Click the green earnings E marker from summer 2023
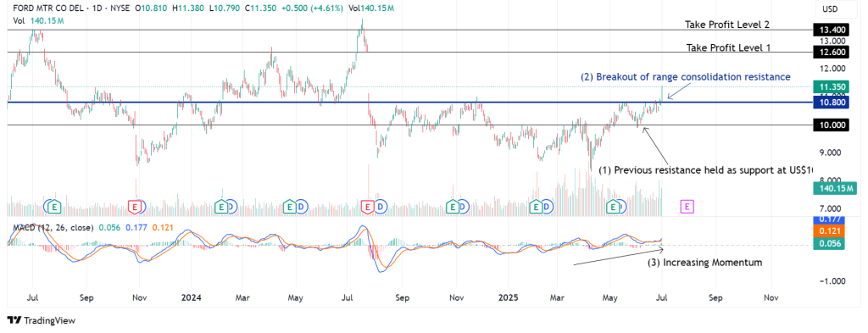 point(54,207)
